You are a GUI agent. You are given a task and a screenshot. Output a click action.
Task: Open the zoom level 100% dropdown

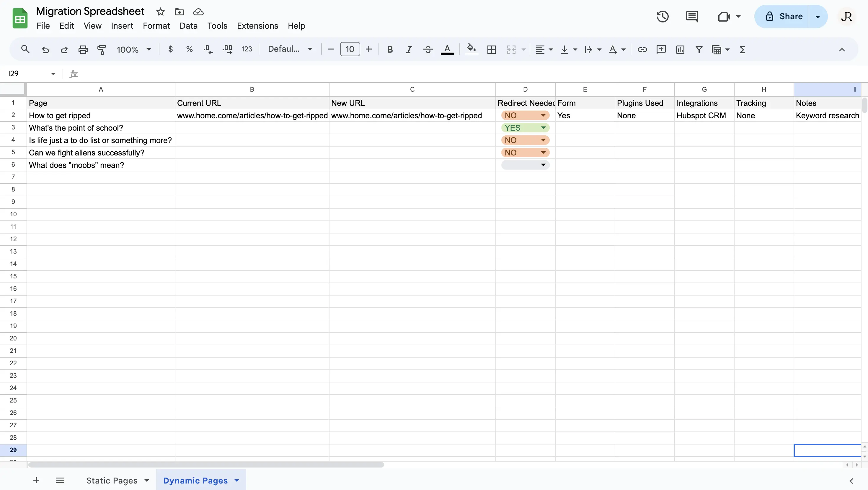coord(133,50)
